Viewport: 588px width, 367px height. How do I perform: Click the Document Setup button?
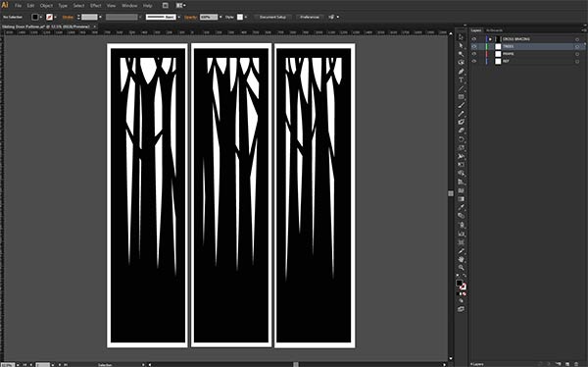pos(272,17)
